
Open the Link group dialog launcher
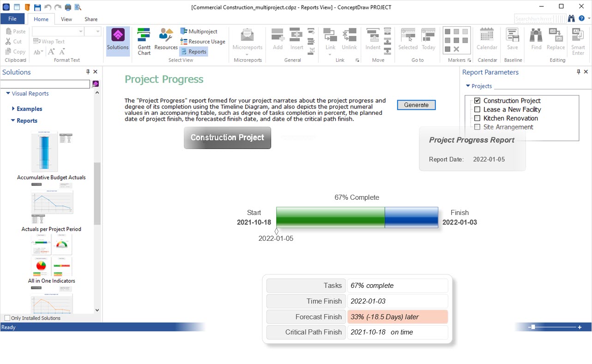tap(357, 60)
